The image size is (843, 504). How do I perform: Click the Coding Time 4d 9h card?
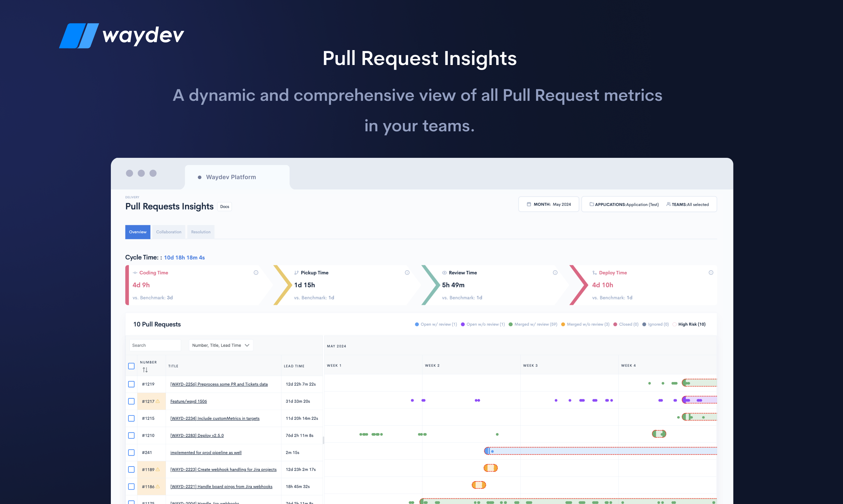click(199, 285)
